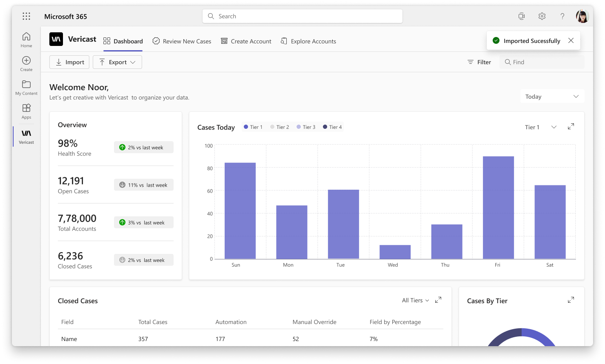This screenshot has height=364, width=605.
Task: Expand the Cases Today chart
Action: pyautogui.click(x=571, y=126)
